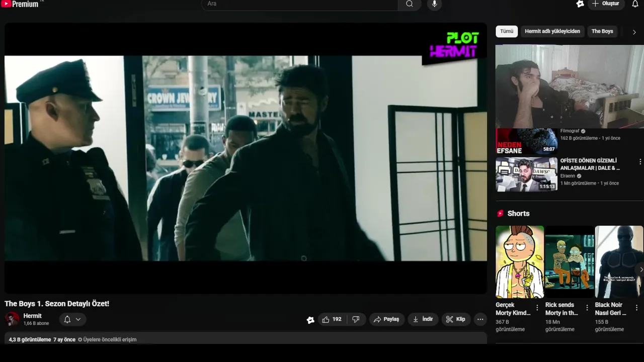Open options for Rick sends Morty short
Screen dimensions: 644x362
[x=587, y=308]
